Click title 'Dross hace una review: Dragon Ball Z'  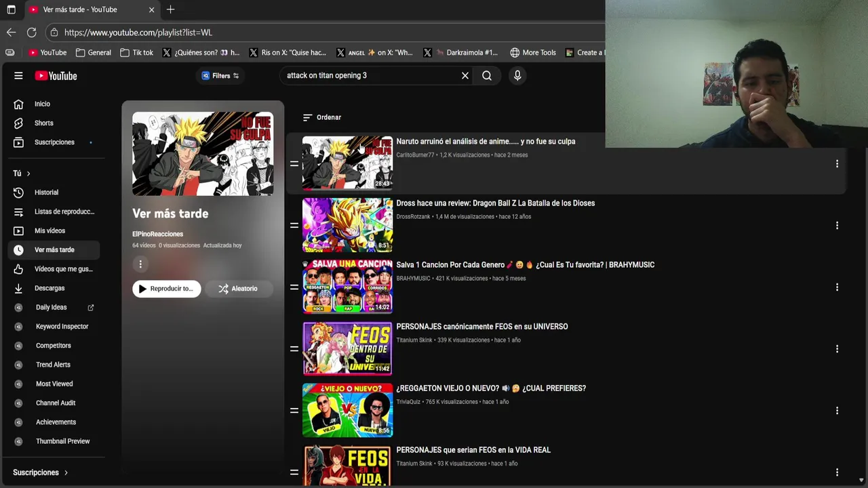coord(495,203)
